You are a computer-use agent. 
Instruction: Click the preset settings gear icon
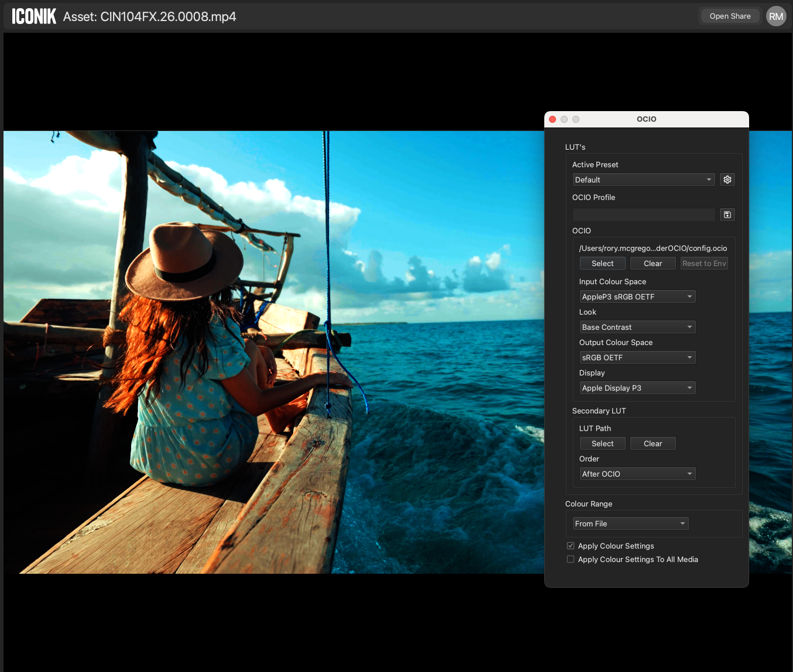(727, 180)
